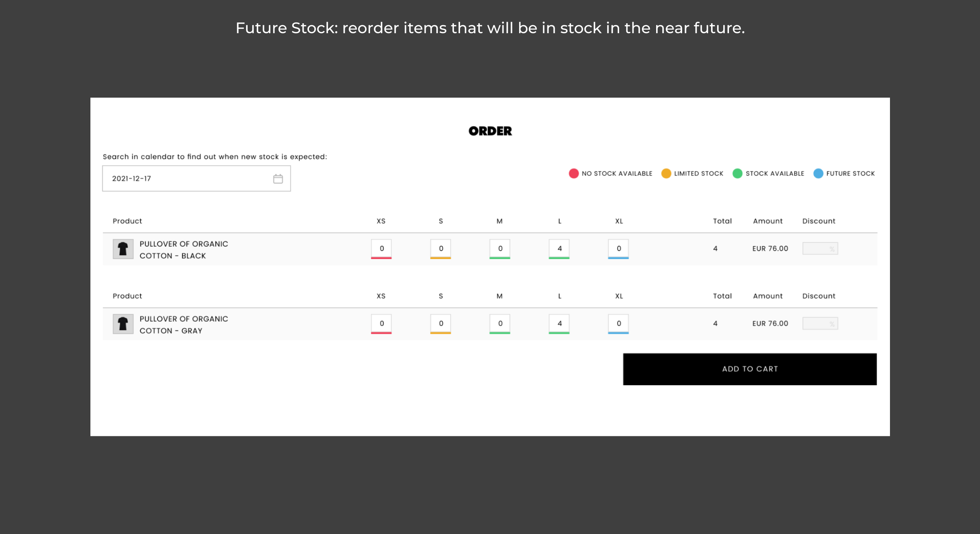
Task: Click the orange Limited Stock legend dot
Action: (666, 174)
